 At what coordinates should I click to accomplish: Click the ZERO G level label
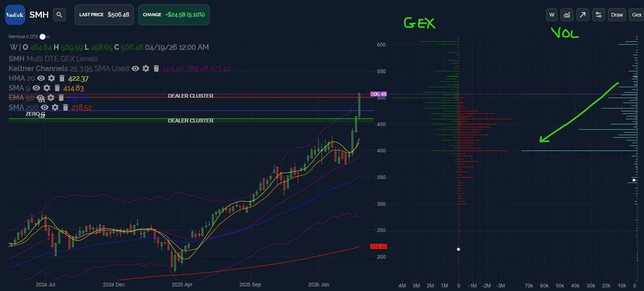coord(35,114)
